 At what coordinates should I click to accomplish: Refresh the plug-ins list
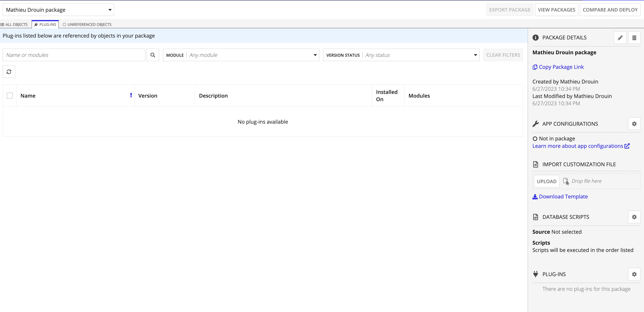pyautogui.click(x=9, y=72)
